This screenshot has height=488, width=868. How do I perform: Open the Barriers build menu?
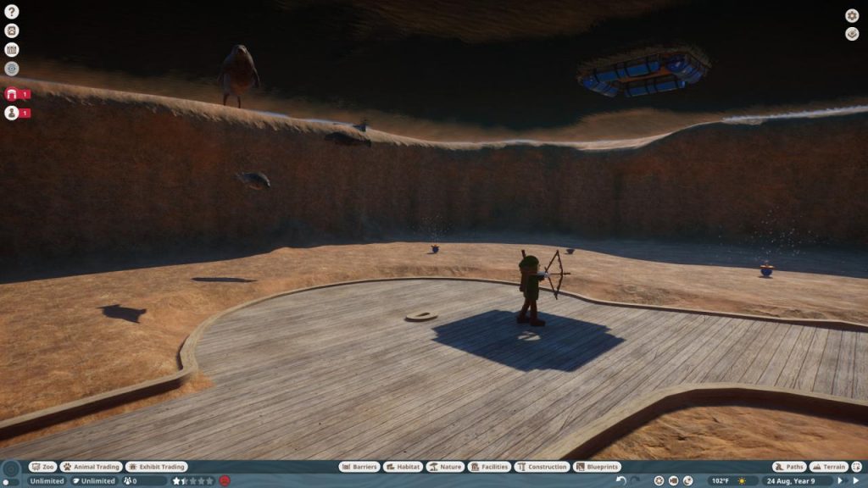(359, 467)
